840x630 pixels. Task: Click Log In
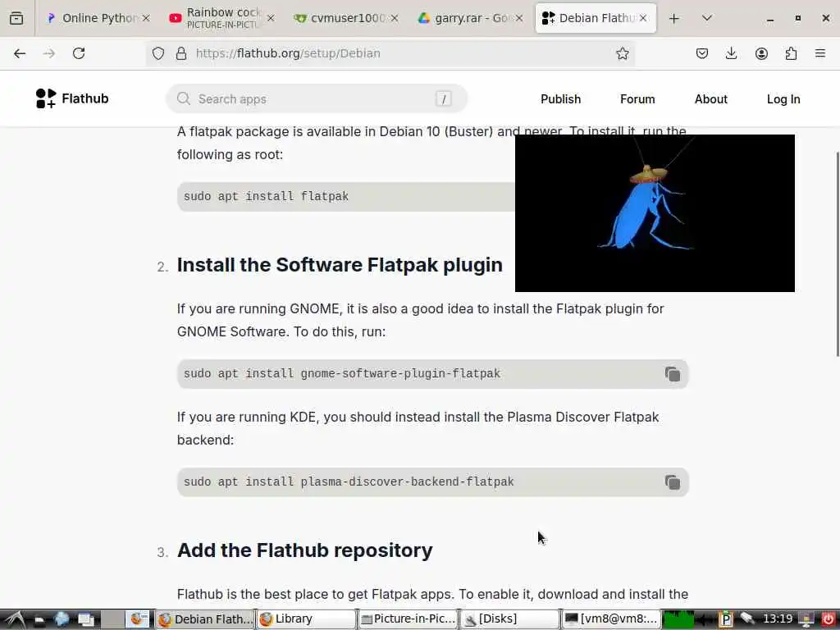tap(783, 99)
